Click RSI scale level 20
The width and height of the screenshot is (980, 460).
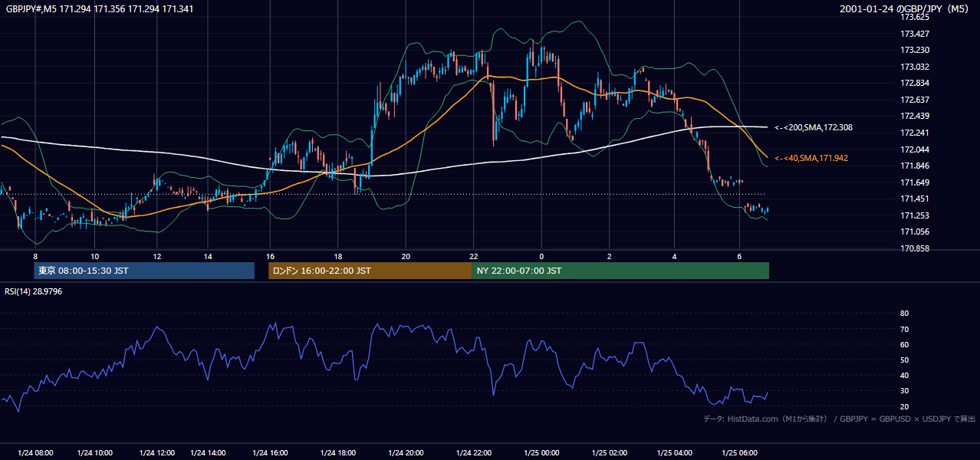click(x=904, y=406)
